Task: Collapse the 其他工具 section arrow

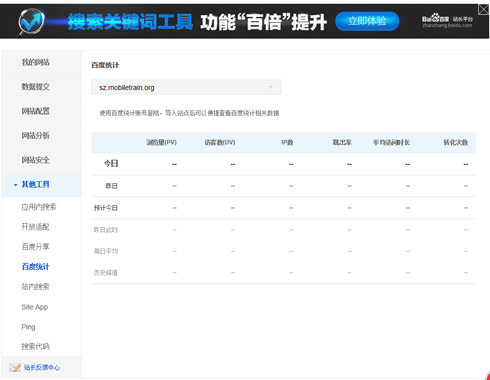Action: [x=15, y=185]
